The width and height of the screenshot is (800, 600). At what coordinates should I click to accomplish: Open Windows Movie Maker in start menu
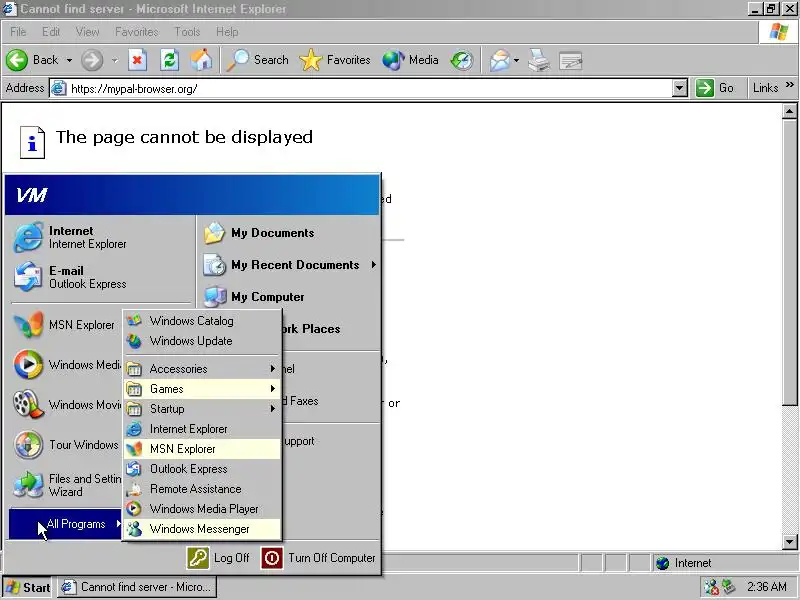[66, 405]
